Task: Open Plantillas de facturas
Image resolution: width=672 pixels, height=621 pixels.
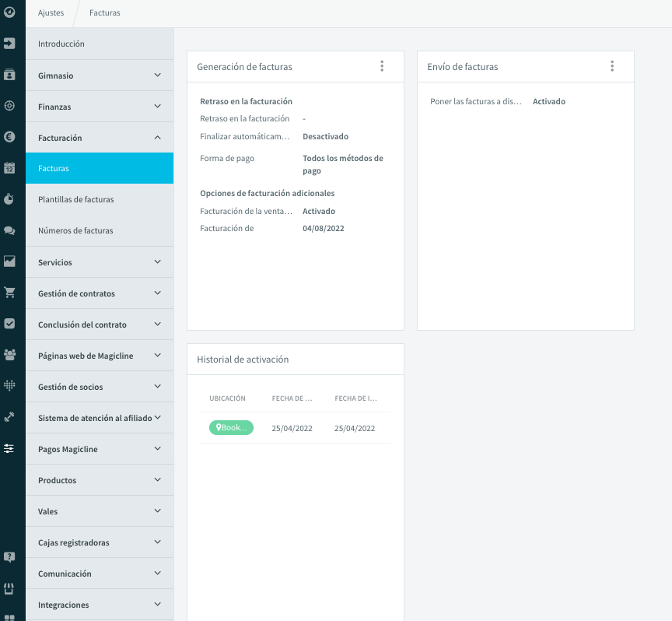Action: click(x=100, y=199)
